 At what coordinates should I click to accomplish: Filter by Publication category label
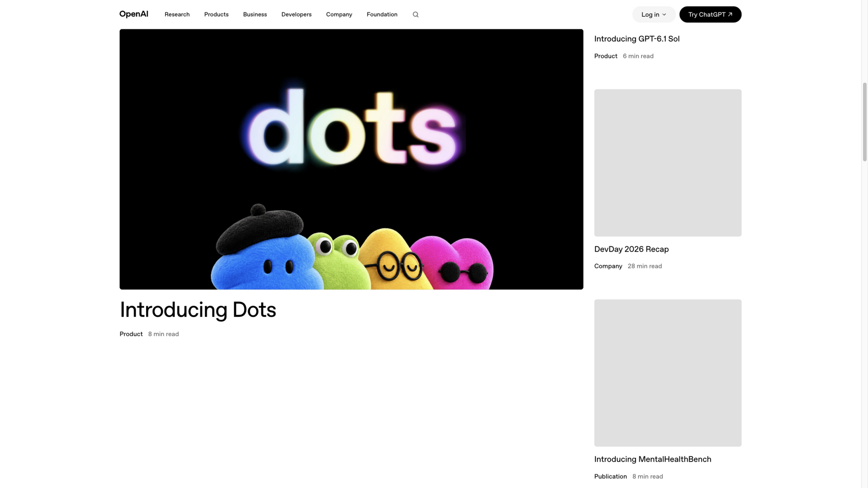610,476
